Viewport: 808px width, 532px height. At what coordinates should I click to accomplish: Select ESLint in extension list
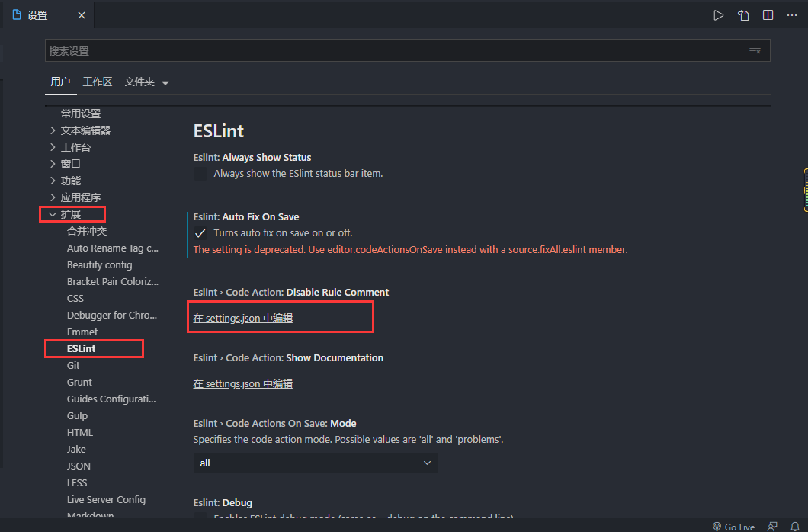[x=81, y=348]
